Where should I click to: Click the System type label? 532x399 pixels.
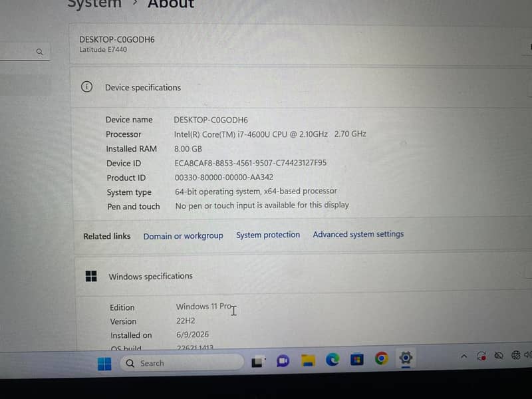click(129, 192)
